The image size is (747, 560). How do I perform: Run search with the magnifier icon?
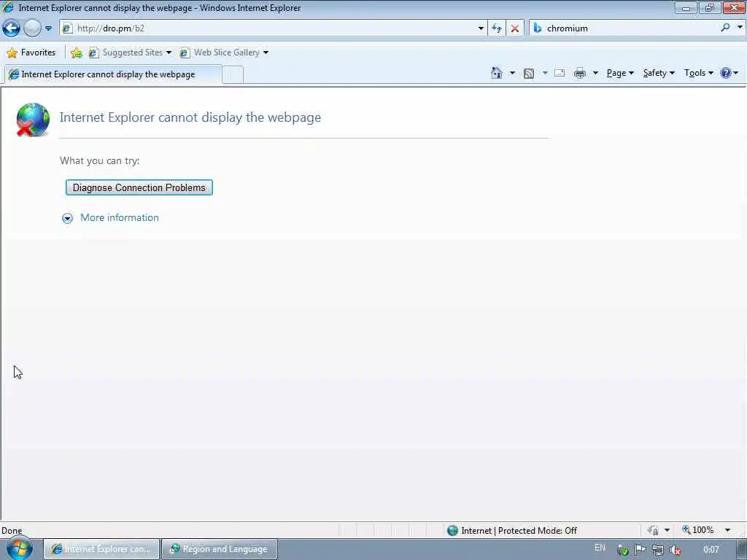coord(725,28)
